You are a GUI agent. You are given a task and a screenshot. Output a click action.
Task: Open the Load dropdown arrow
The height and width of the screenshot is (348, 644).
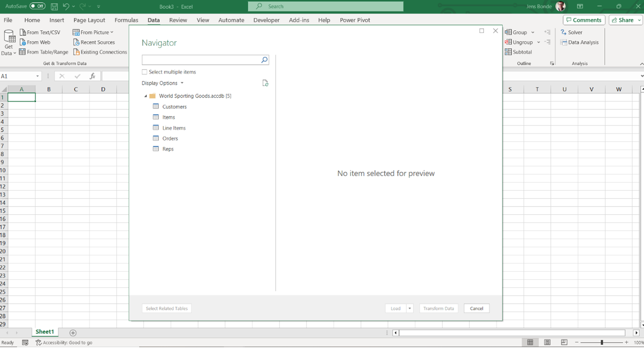tap(410, 308)
